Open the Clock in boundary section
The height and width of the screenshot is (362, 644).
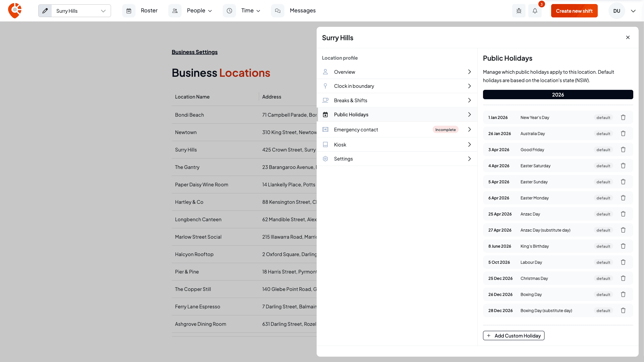click(397, 86)
